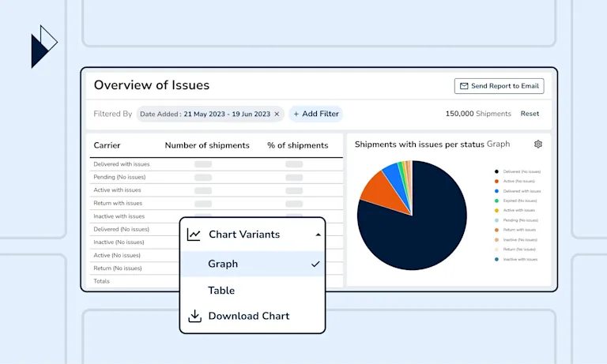Click the checkmark next to Graph
Image resolution: width=607 pixels, height=364 pixels.
pos(315,265)
